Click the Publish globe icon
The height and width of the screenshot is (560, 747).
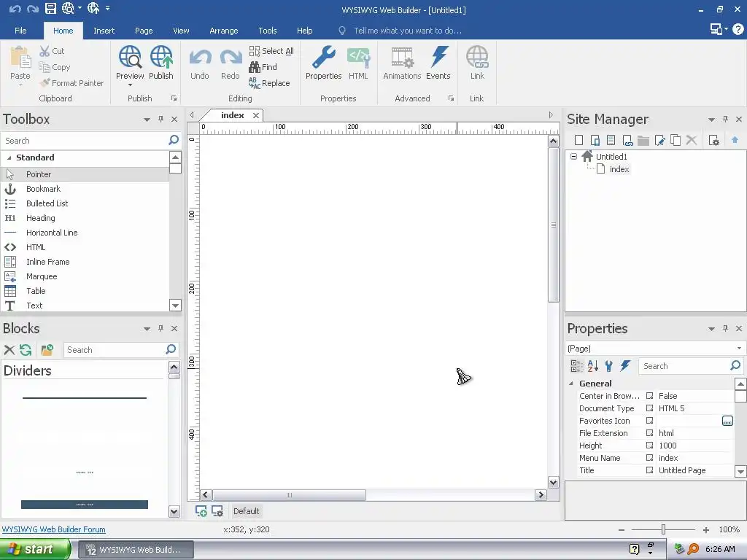click(x=161, y=57)
